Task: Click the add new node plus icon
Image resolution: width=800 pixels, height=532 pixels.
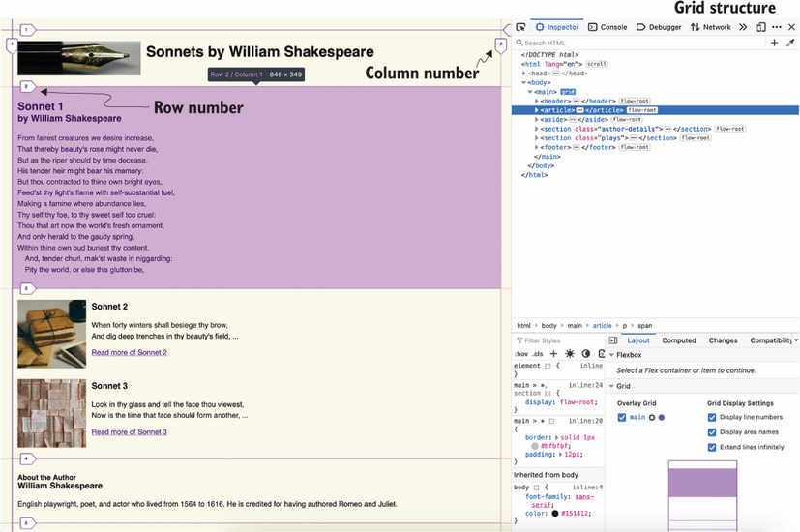Action: tap(774, 43)
